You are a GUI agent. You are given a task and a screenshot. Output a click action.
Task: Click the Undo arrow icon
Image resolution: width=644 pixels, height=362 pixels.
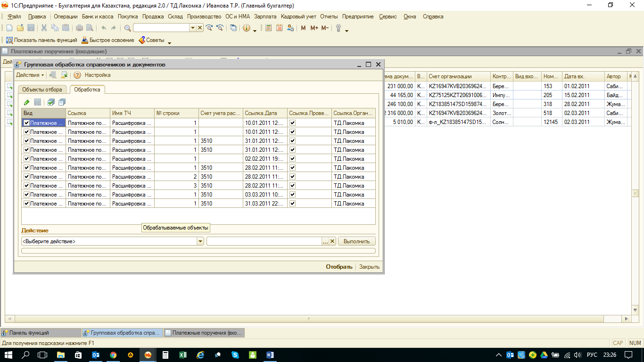click(x=104, y=28)
